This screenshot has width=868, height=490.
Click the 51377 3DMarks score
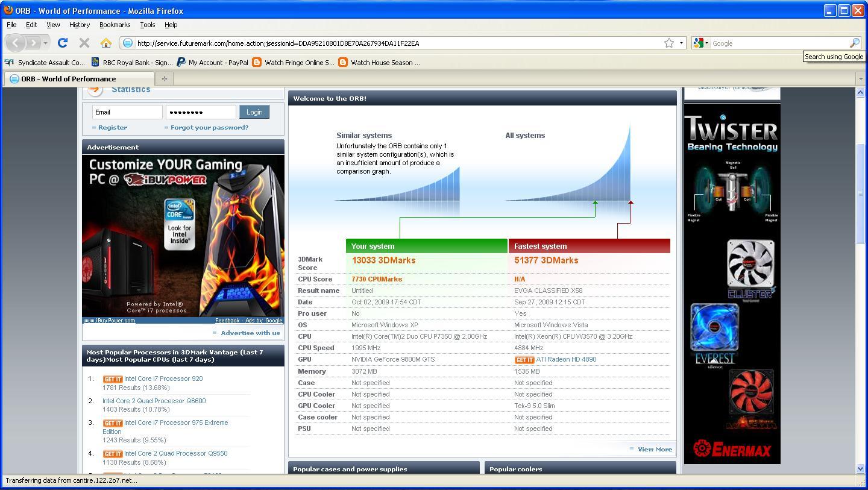546,261
